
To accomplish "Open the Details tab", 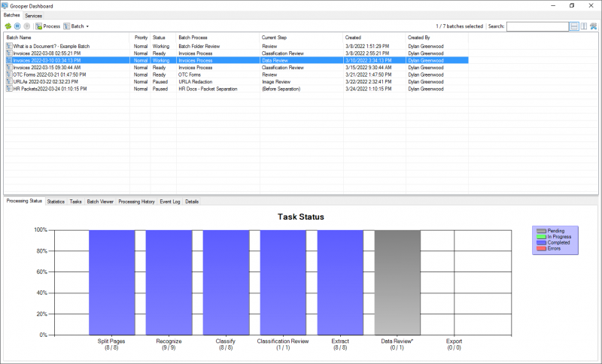I will (192, 202).
